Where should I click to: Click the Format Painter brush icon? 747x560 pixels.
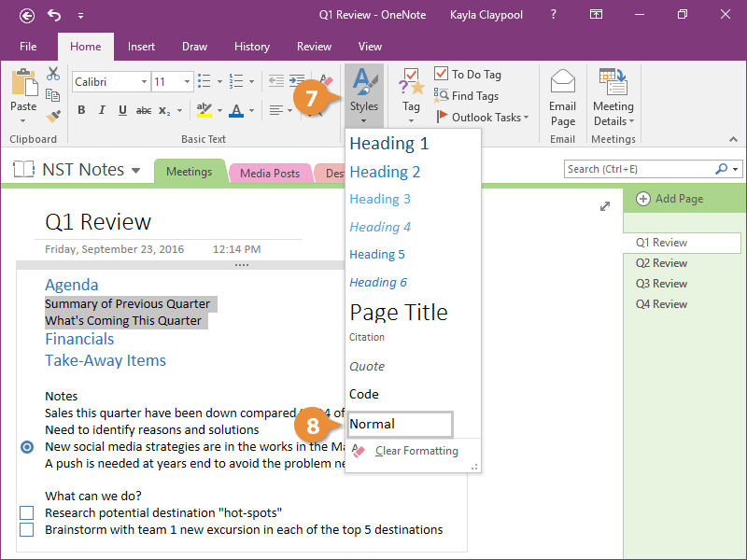coord(53,117)
